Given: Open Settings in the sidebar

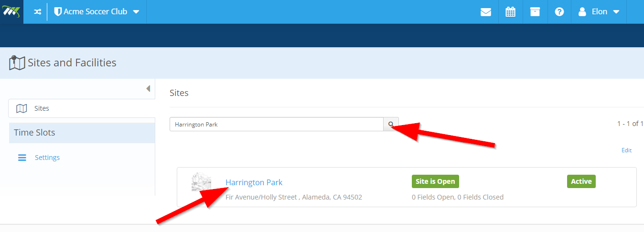Looking at the screenshot, I should coord(47,158).
